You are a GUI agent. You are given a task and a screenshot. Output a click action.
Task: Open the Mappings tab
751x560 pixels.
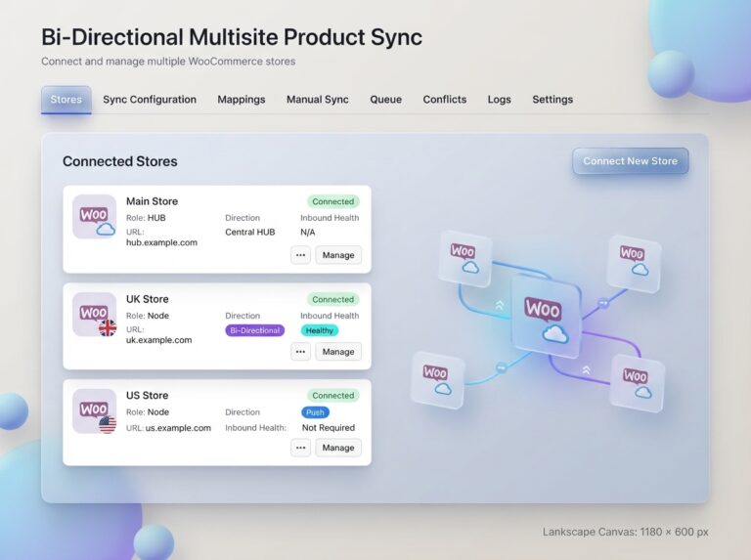point(242,100)
